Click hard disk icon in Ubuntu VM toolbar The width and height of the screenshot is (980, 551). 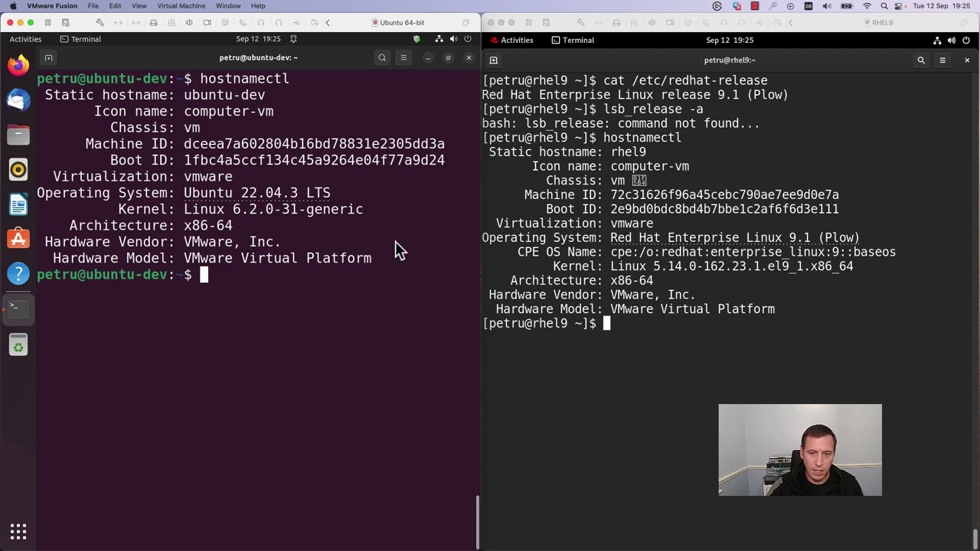154,22
